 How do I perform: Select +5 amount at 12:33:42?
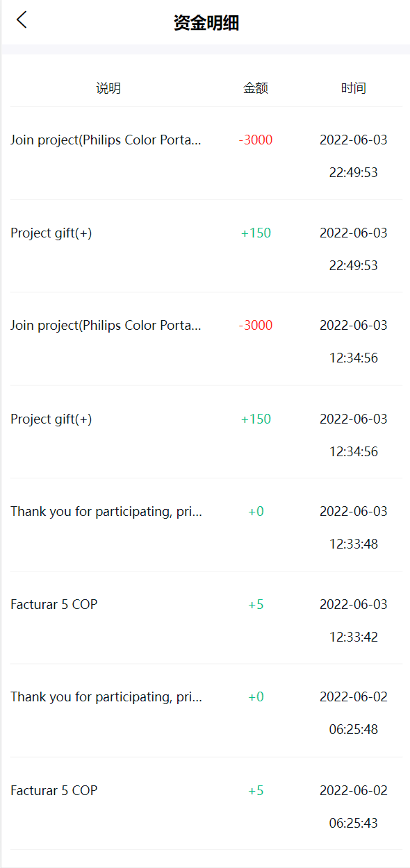tap(256, 605)
